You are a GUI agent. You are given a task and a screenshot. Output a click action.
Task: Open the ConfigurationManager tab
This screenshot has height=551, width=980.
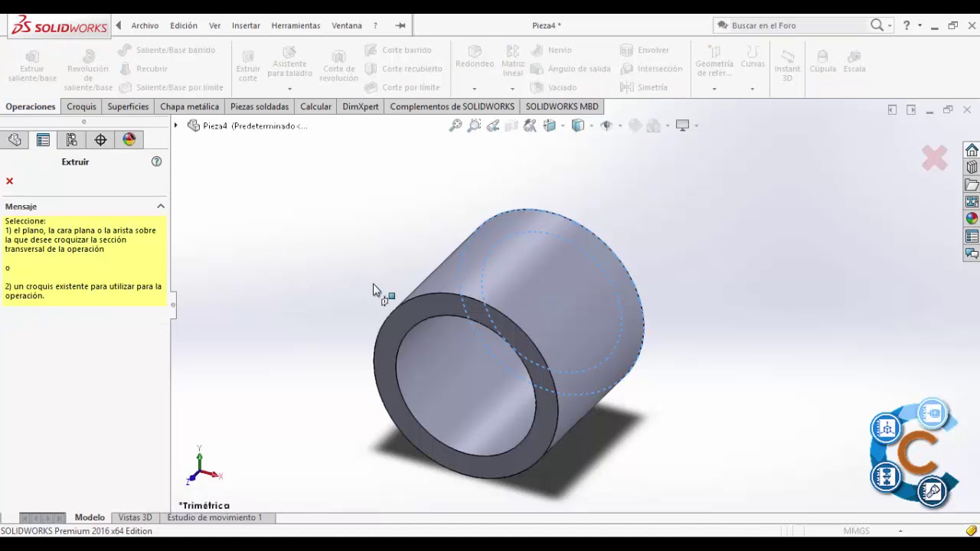click(72, 139)
